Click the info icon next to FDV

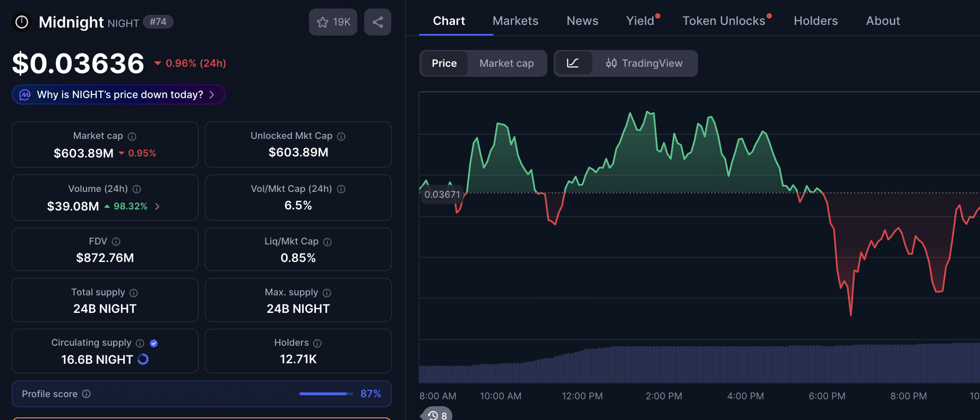[x=116, y=242]
